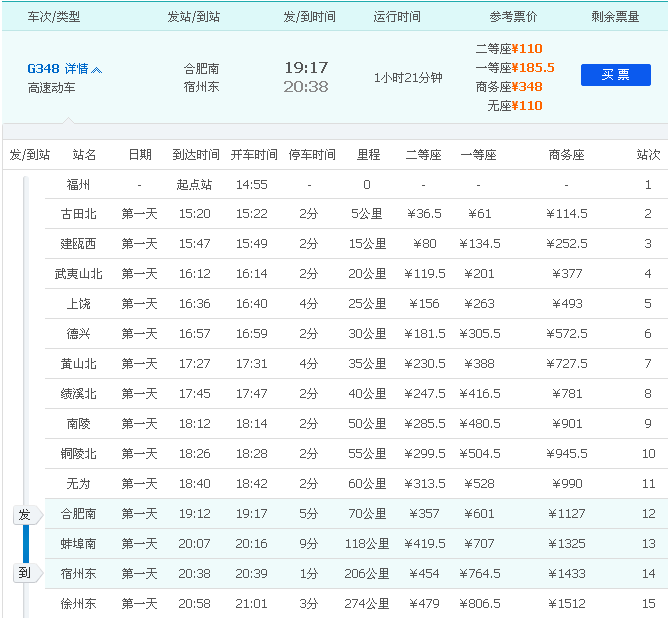The height and width of the screenshot is (618, 668).
Task: Click station name 宿州东 in stop list
Action: (78, 574)
